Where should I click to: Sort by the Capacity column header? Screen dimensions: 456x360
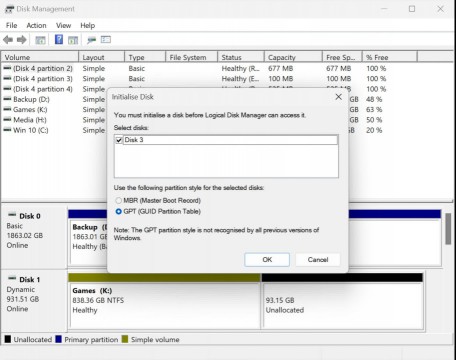point(293,57)
